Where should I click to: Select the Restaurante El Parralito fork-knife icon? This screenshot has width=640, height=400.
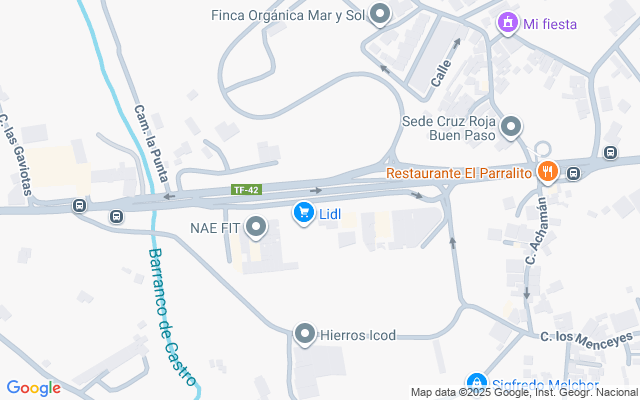[548, 171]
